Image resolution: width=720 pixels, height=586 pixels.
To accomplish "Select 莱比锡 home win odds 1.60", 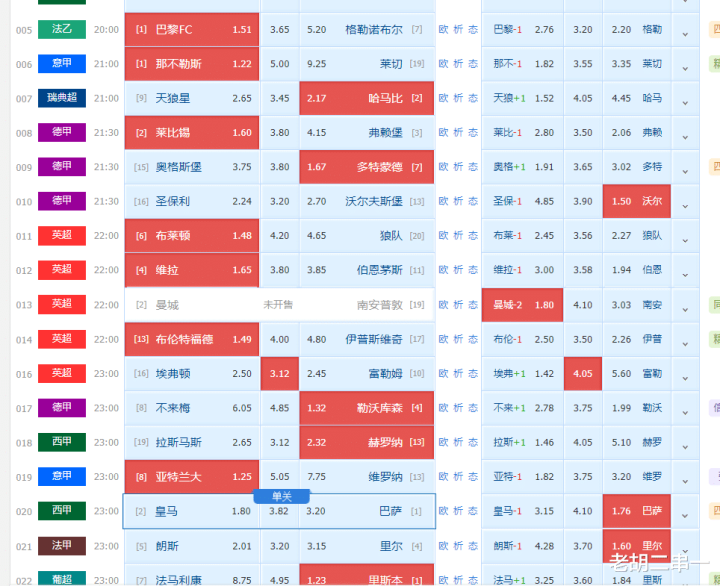I will point(192,133).
